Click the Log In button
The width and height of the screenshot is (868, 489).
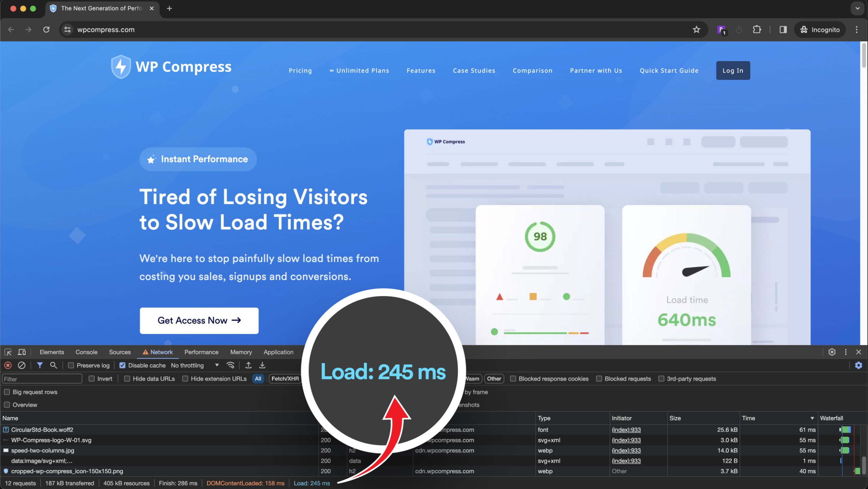pos(733,70)
